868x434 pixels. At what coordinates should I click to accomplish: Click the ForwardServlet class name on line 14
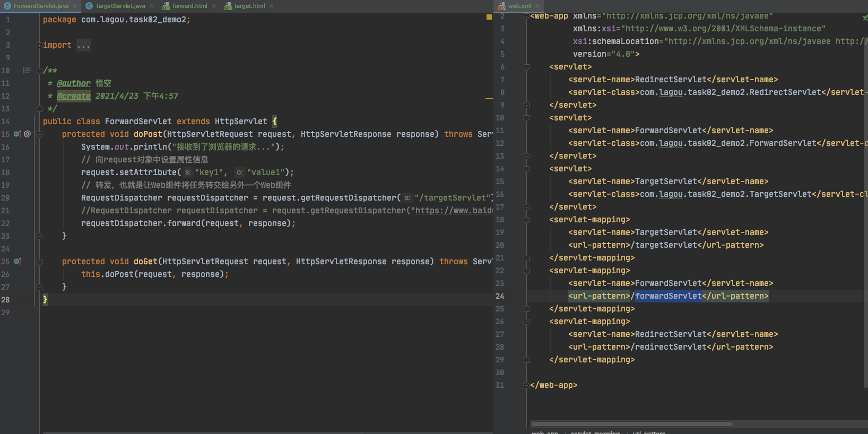click(138, 121)
